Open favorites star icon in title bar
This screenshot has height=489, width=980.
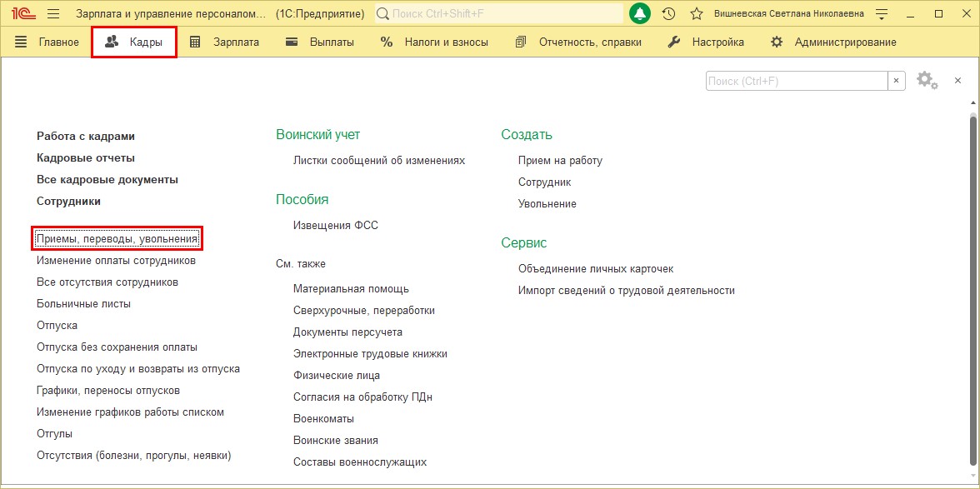[x=697, y=13]
